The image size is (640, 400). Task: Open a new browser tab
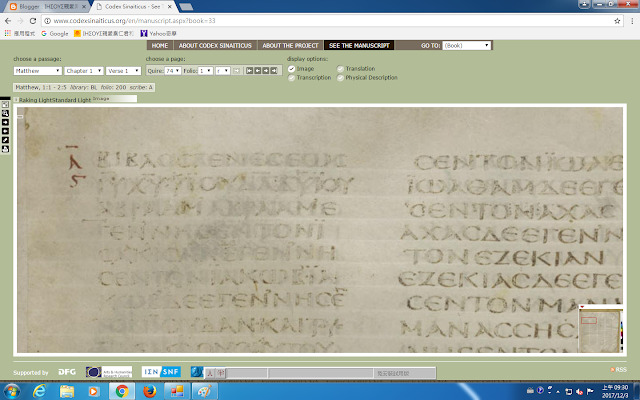[x=186, y=7]
